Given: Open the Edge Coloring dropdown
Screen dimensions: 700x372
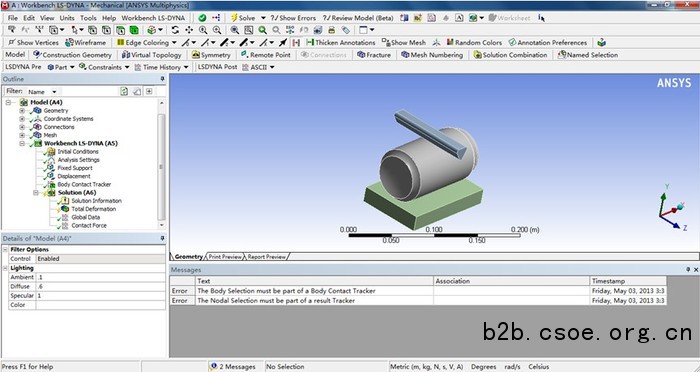Looking at the screenshot, I should click(174, 43).
